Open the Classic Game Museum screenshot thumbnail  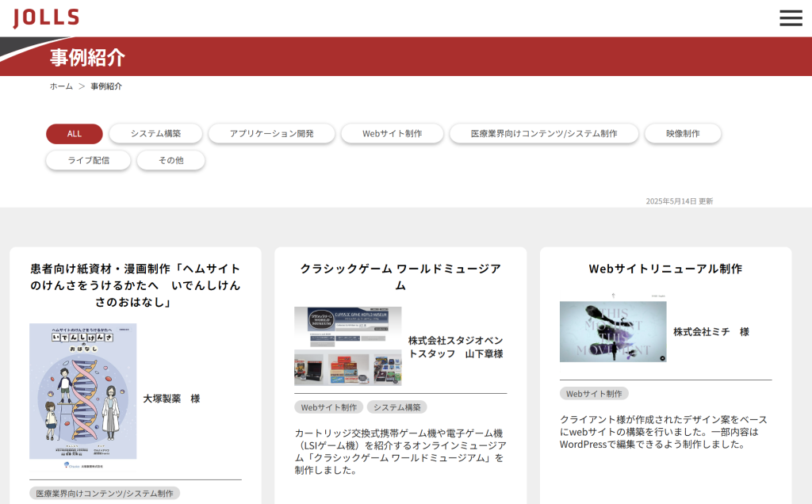pyautogui.click(x=347, y=346)
